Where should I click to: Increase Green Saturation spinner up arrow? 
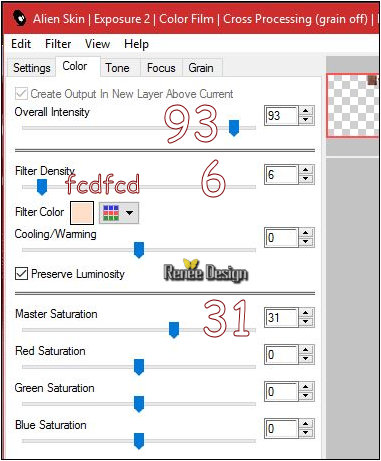(306, 387)
